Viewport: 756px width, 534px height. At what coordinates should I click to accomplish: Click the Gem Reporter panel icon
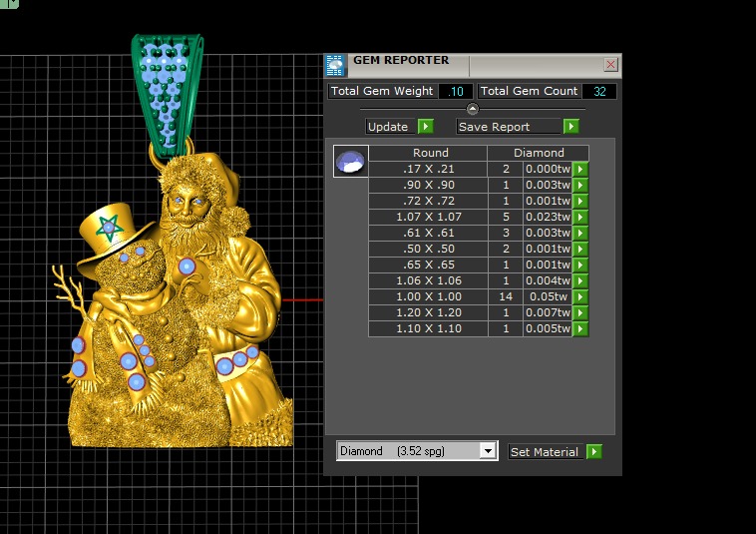click(x=335, y=66)
